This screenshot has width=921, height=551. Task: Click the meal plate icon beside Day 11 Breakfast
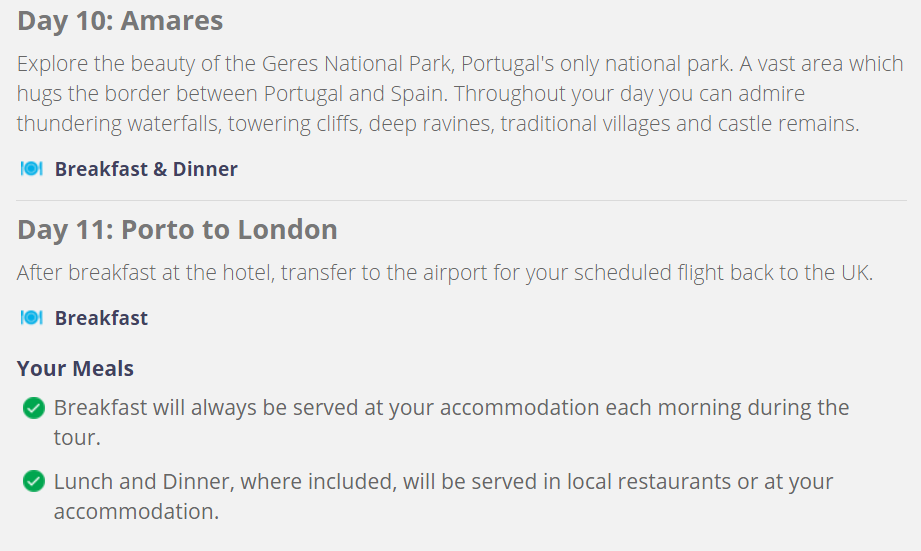pyautogui.click(x=32, y=318)
